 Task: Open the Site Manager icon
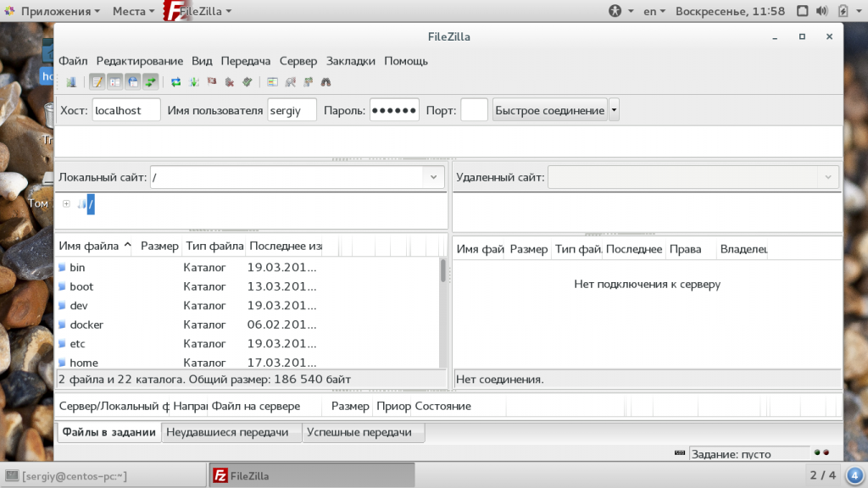[71, 82]
